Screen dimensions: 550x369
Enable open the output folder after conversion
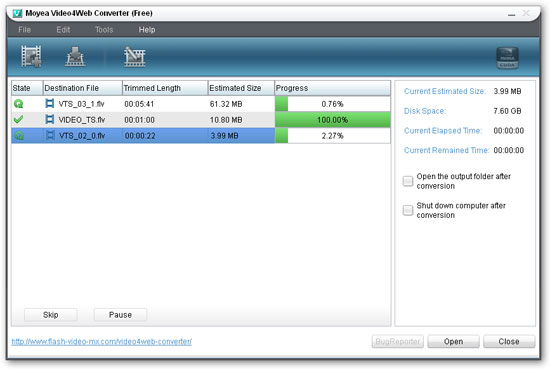(x=408, y=181)
